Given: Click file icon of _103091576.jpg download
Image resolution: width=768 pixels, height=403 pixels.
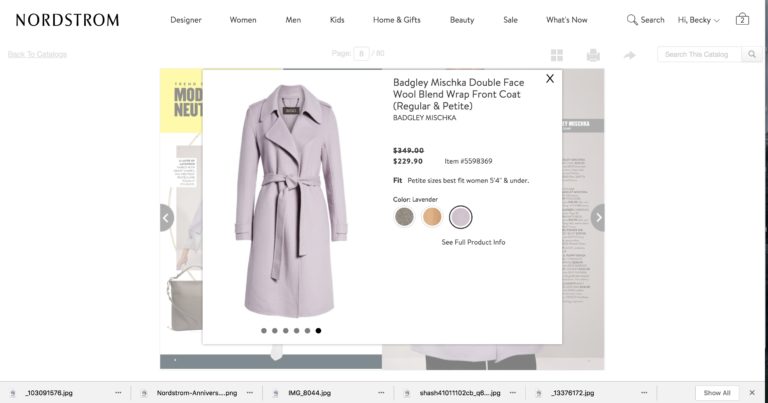Looking at the screenshot, I should pos(13,393).
